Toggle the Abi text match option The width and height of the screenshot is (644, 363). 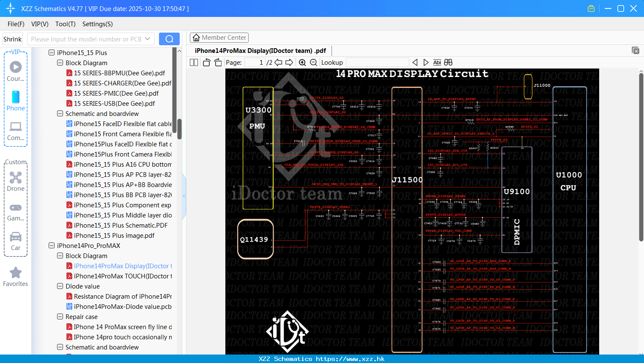pos(437,62)
